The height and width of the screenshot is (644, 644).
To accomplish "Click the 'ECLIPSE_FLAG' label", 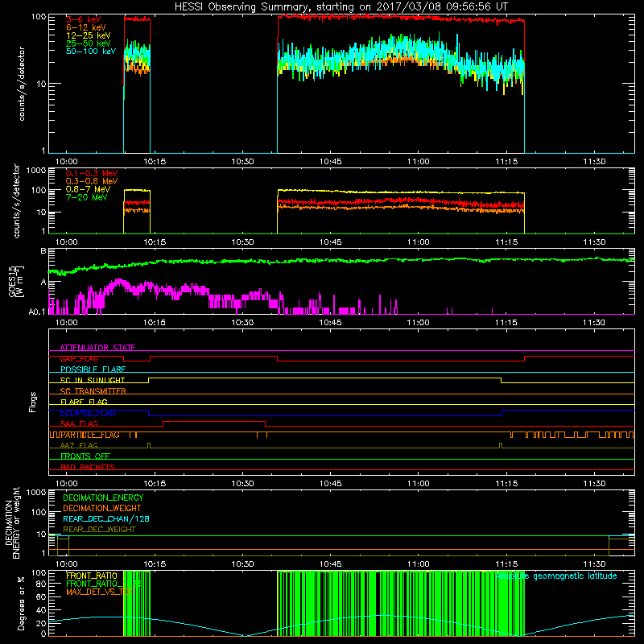I will click(x=88, y=413).
